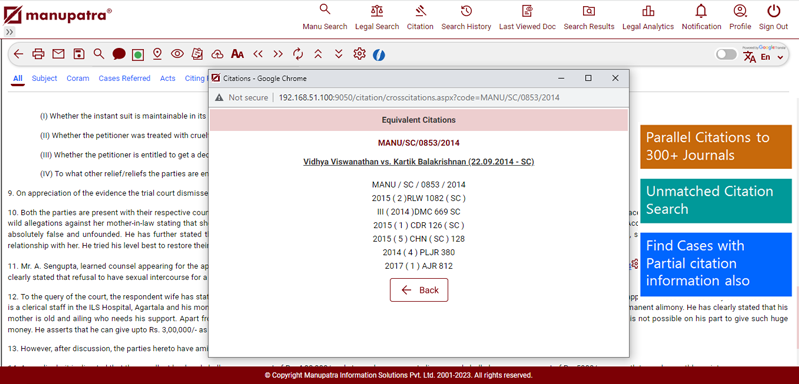Click the cloud upload icon

217,54
